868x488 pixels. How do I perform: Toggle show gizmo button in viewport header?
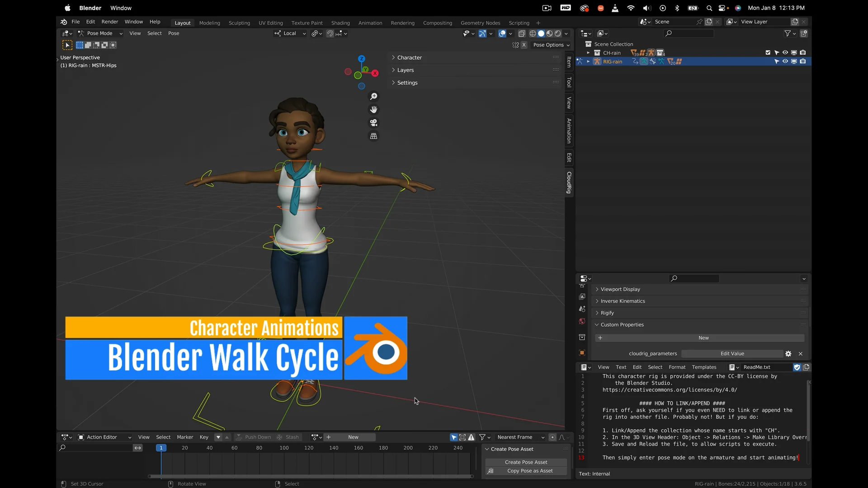[482, 33]
